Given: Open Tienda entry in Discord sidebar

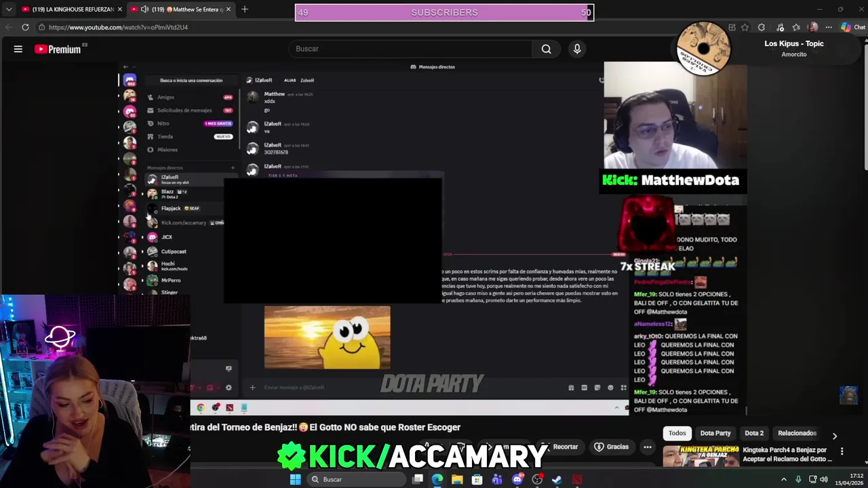Looking at the screenshot, I should point(190,136).
